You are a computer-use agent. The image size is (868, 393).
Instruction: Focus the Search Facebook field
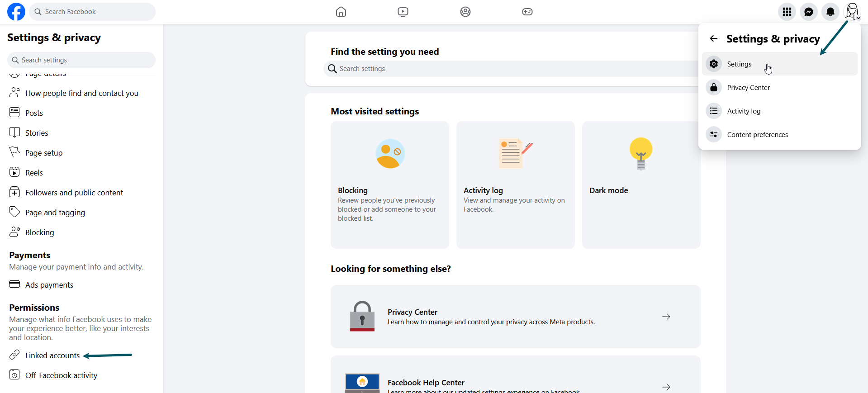click(92, 12)
